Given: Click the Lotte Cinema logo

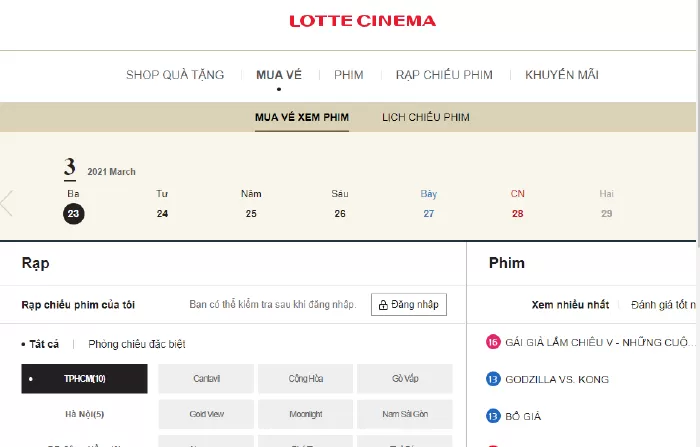Looking at the screenshot, I should coord(362,21).
